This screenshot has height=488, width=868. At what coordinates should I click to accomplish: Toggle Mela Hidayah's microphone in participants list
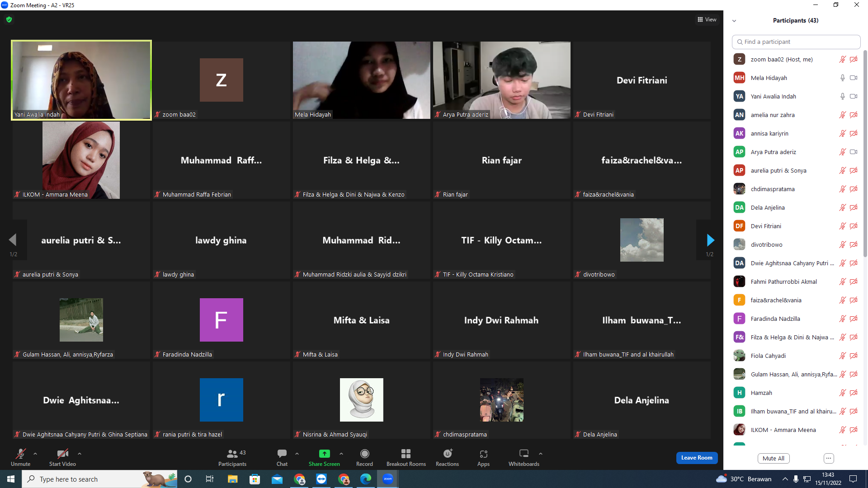pyautogui.click(x=843, y=78)
